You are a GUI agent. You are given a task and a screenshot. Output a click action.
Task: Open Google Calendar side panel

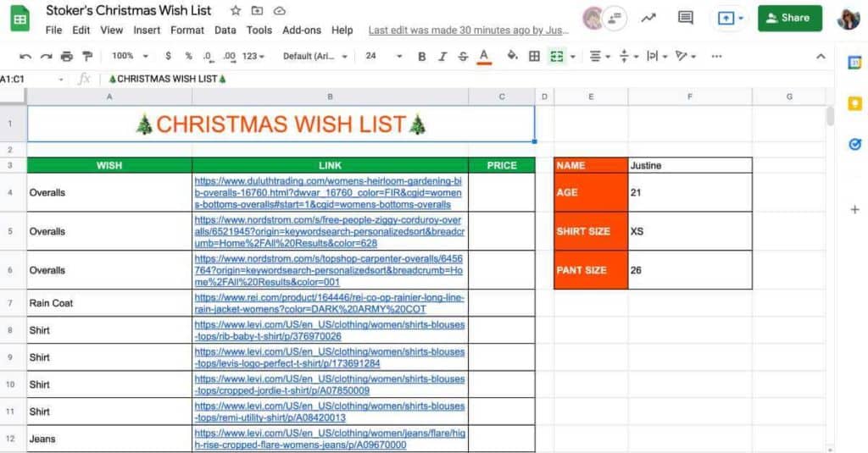(854, 63)
